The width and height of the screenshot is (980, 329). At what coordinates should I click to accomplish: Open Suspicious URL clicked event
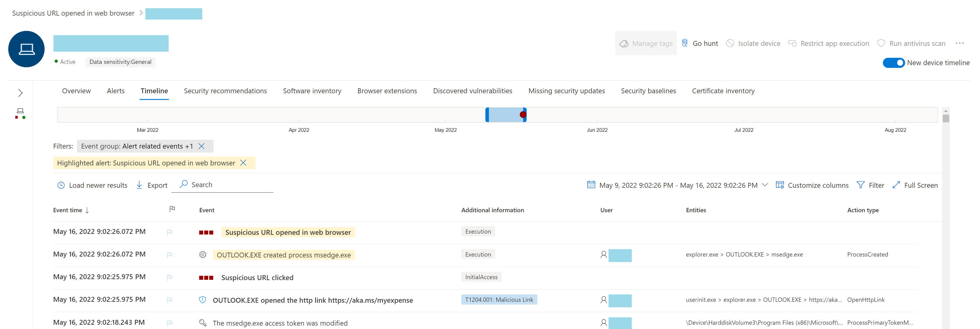click(x=257, y=278)
